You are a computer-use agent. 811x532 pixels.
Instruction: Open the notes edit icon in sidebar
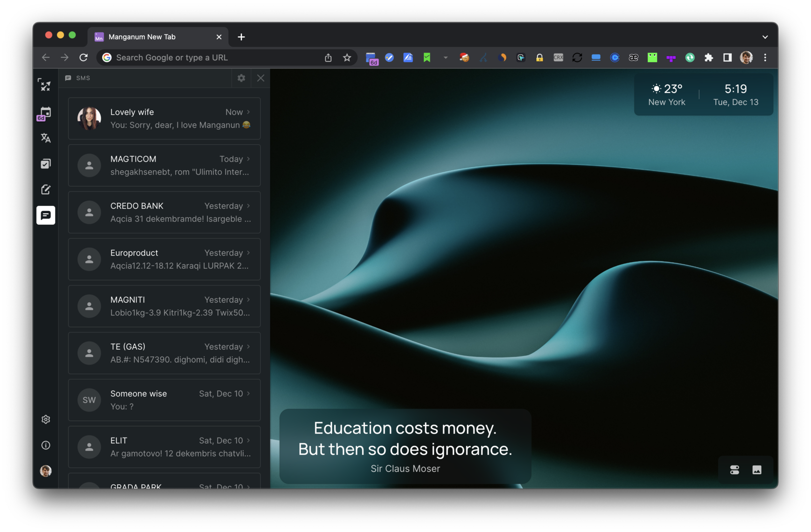(46, 190)
